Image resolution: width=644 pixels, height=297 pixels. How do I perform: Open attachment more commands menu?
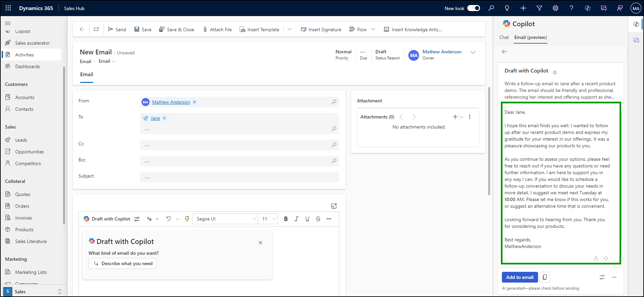point(470,117)
